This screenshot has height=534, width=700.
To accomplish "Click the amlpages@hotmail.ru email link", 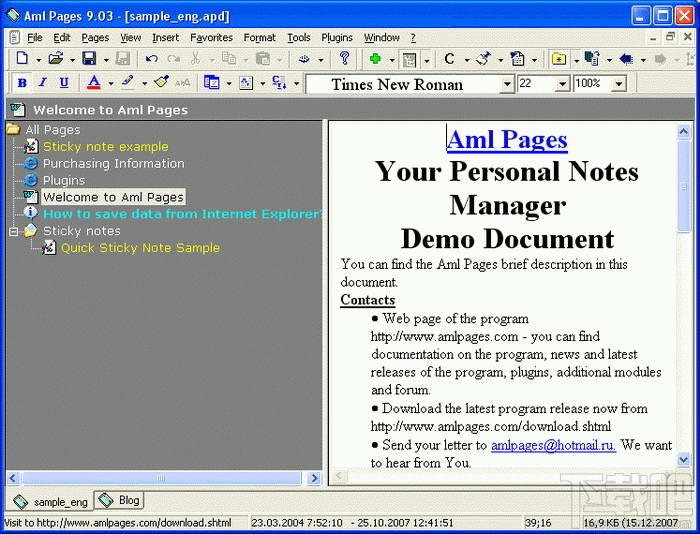I will coord(553,445).
